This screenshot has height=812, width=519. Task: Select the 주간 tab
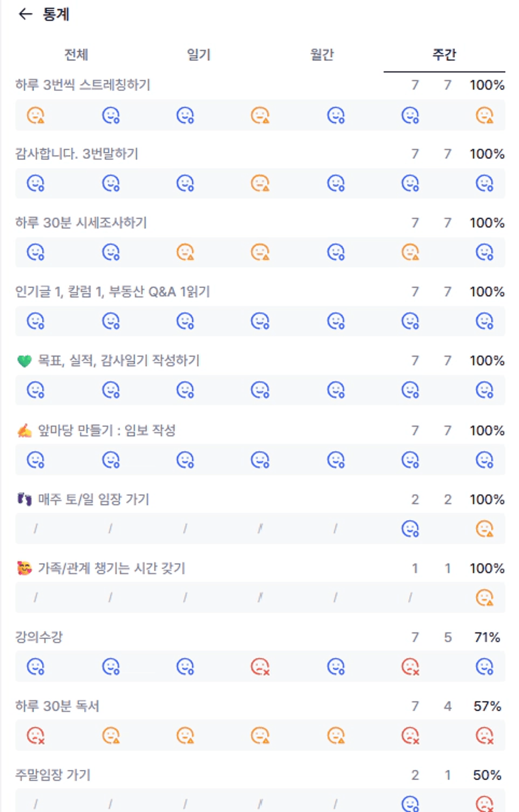[444, 55]
